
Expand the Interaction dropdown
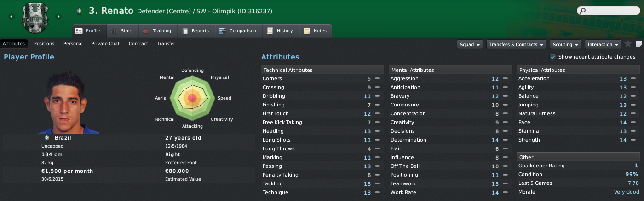pos(603,44)
